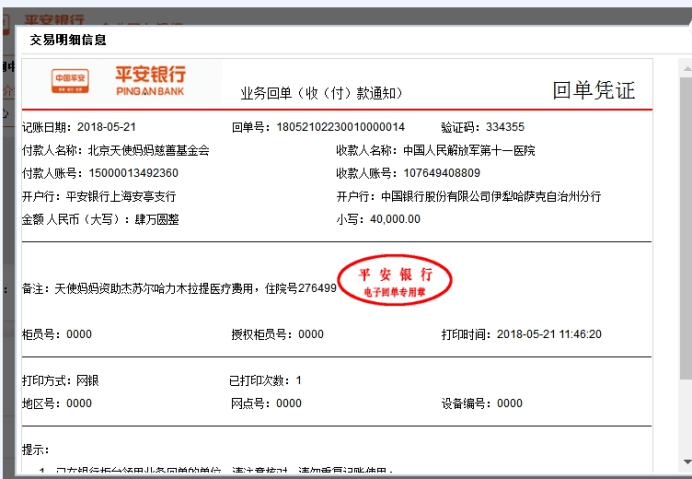Click the 已打印次数 value 1
Viewport: 692px width, 479px height.
click(x=299, y=381)
